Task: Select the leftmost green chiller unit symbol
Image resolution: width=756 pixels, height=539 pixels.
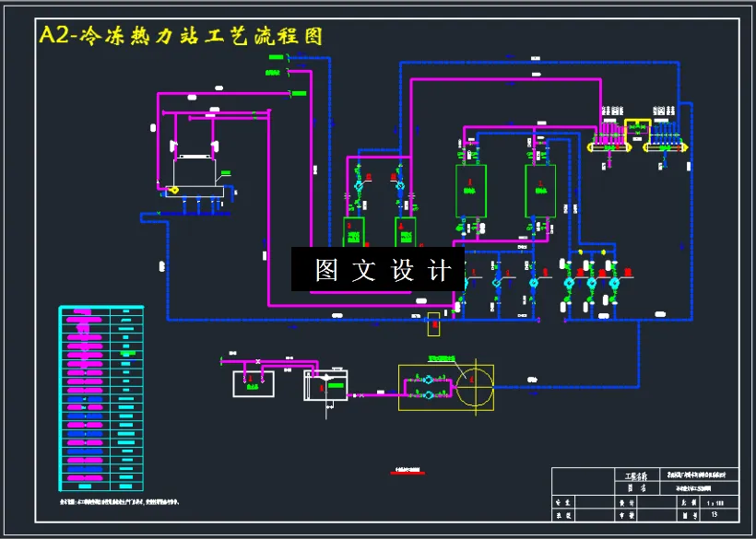Action: [x=470, y=189]
